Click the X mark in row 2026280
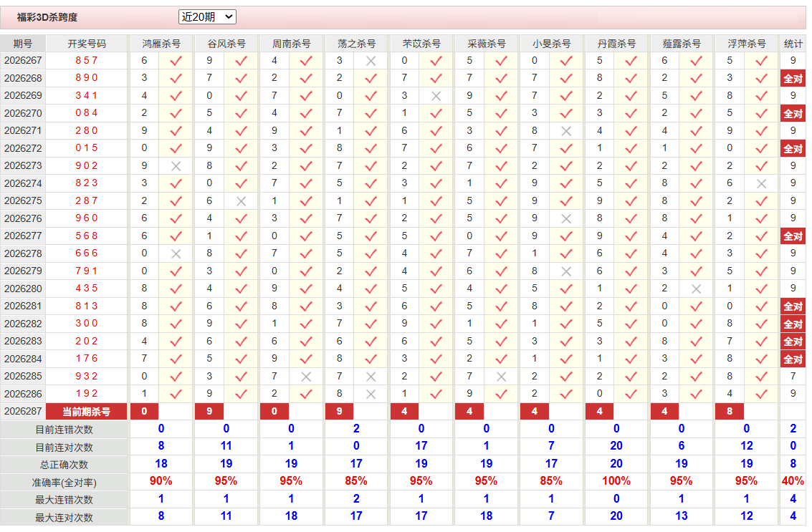812x532 pixels. 696,289
